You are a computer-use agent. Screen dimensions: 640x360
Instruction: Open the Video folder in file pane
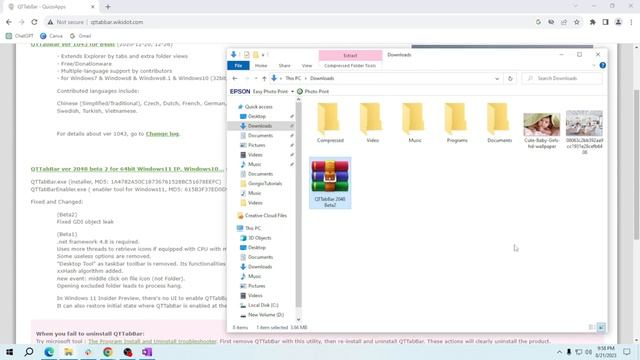pos(372,122)
